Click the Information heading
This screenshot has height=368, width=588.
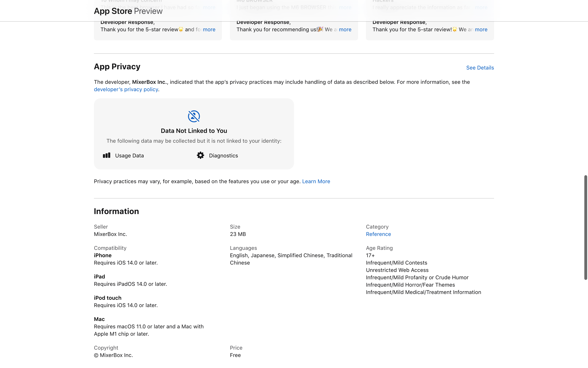(116, 211)
